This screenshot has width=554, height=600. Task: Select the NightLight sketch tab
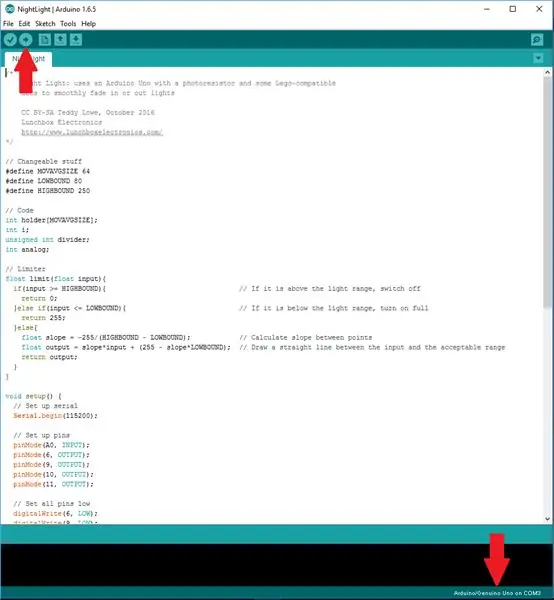pos(28,59)
